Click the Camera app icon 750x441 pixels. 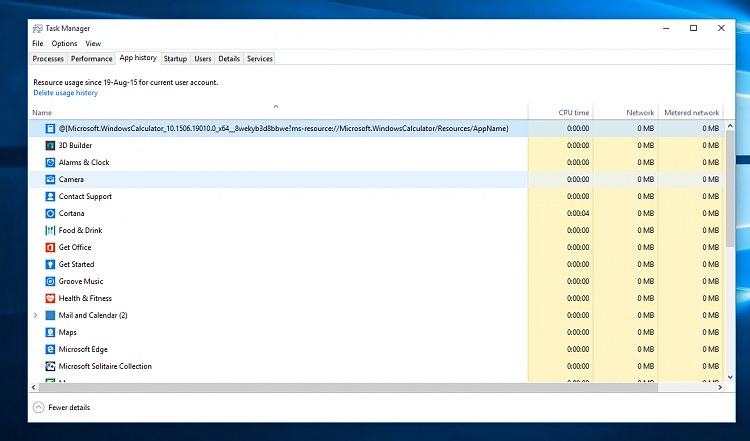click(x=50, y=179)
